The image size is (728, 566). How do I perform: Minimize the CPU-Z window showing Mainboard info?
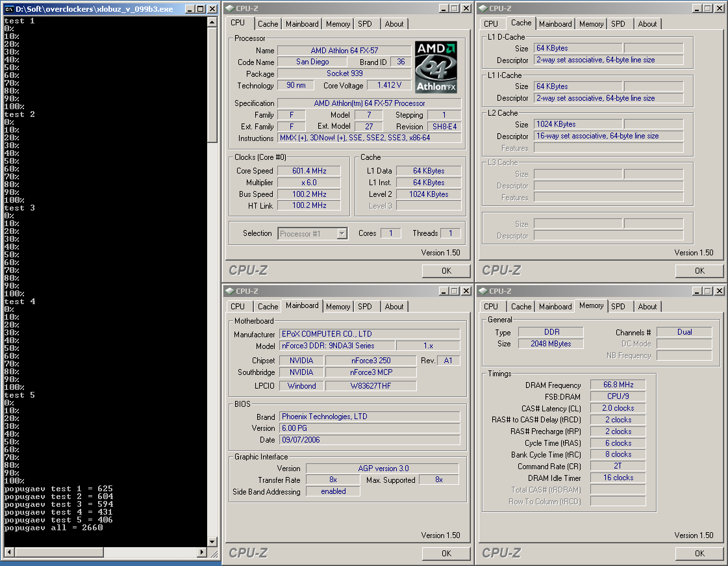coord(443,291)
